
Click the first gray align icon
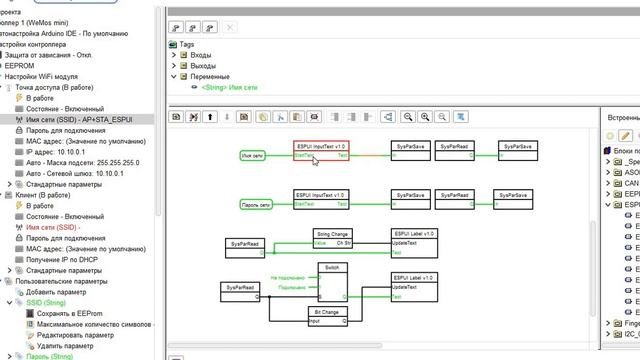(335, 117)
